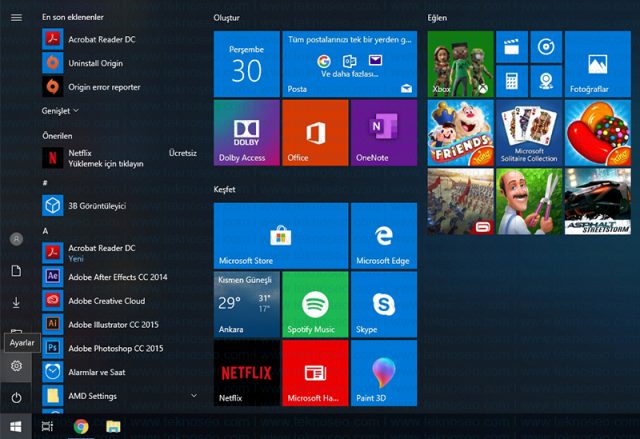Open the Posta mail tile
Viewport: 640px width, 439px height.
349,64
